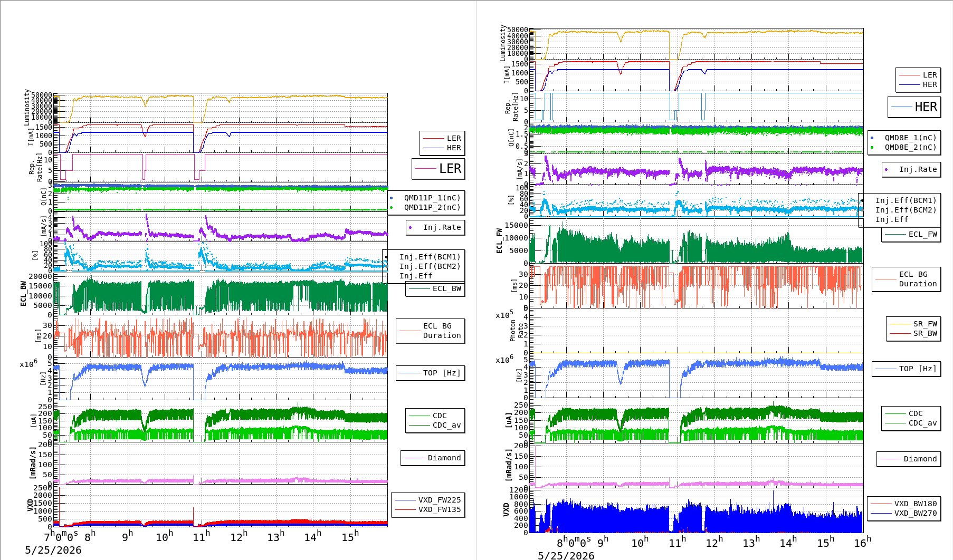The width and height of the screenshot is (953, 560).
Task: Click the left panel Inj.Rate legend
Action: point(435,227)
